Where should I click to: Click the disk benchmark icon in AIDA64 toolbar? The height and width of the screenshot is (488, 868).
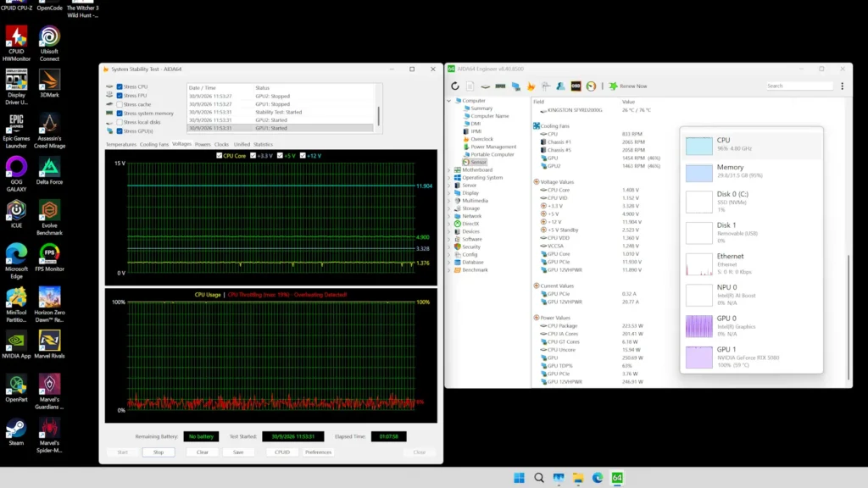coord(486,86)
